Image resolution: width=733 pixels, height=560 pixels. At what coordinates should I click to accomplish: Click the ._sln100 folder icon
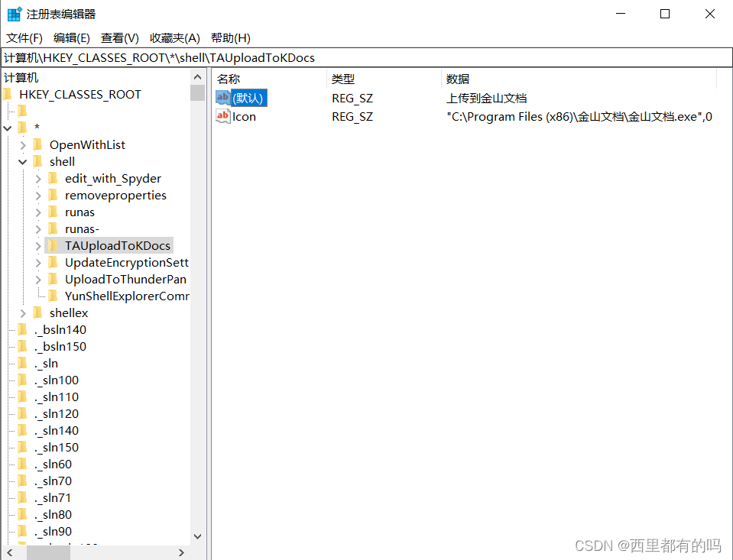click(x=22, y=380)
